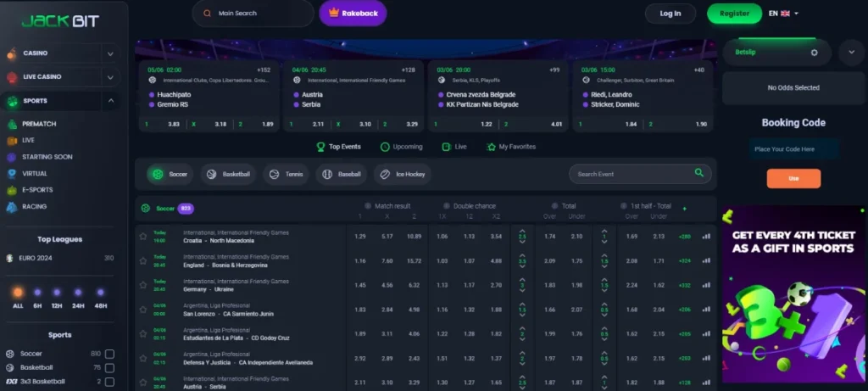Click the Soccer ball icon in table header
This screenshot has width=868, height=391.
(x=146, y=209)
